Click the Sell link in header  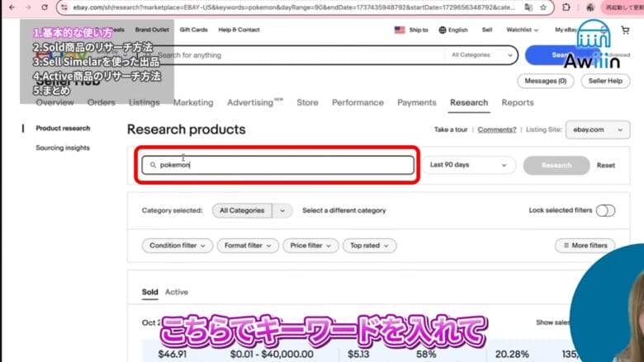(x=486, y=30)
